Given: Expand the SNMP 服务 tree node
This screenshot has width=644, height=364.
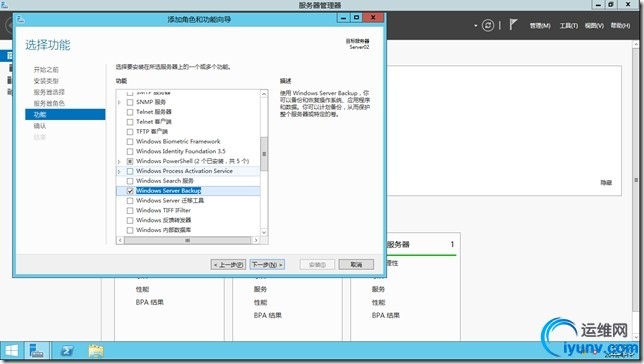Looking at the screenshot, I should pyautogui.click(x=120, y=102).
